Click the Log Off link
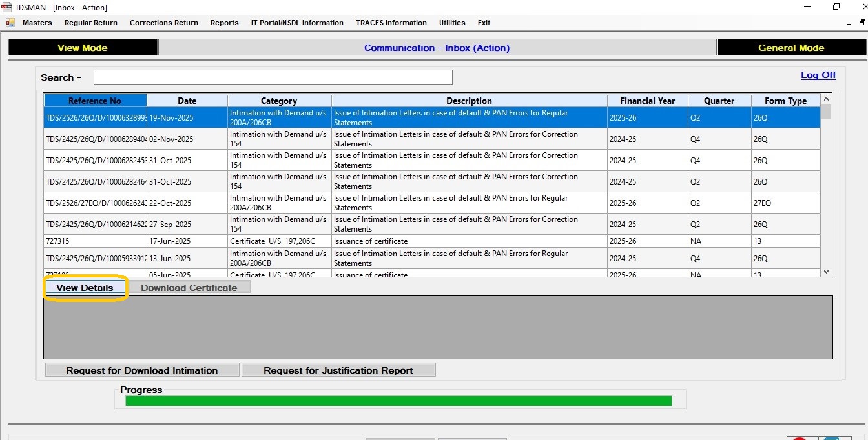 [818, 75]
